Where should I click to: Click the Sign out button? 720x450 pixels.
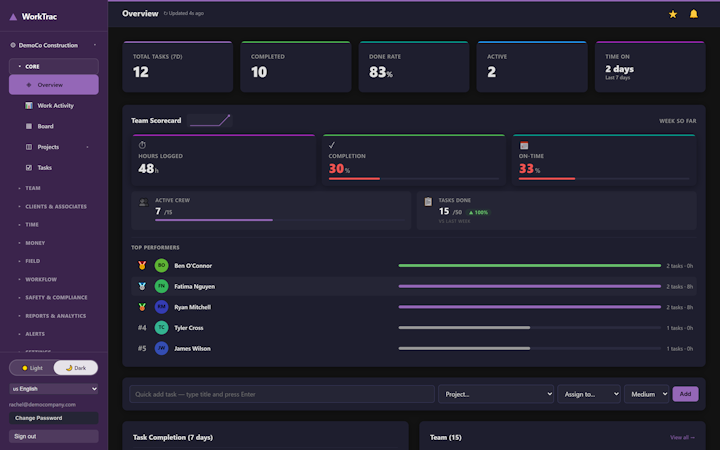point(54,436)
